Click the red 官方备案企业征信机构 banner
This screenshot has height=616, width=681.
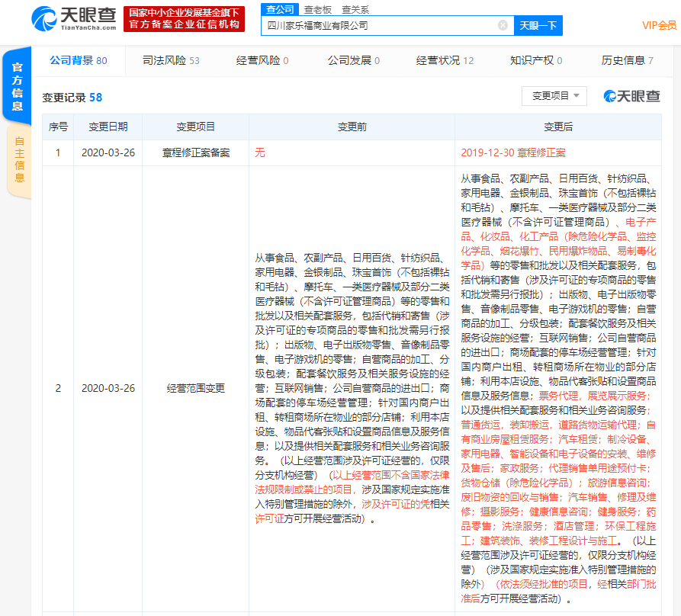(x=184, y=18)
